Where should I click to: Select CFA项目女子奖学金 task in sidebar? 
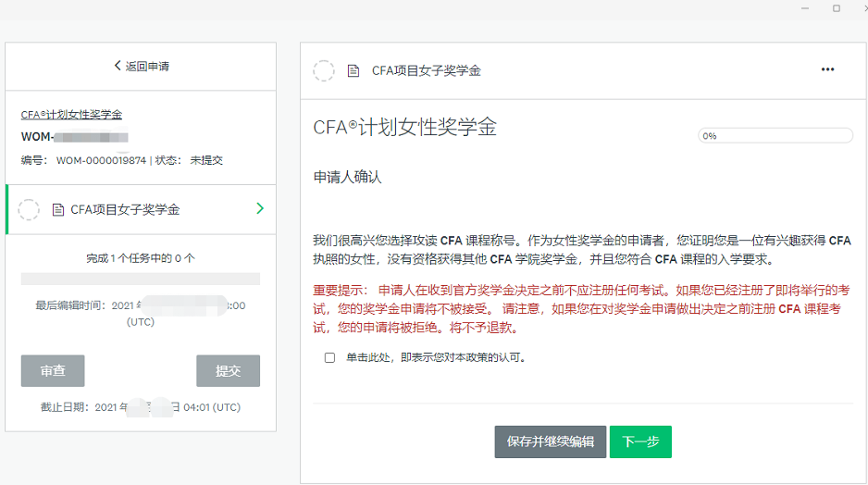[141, 209]
